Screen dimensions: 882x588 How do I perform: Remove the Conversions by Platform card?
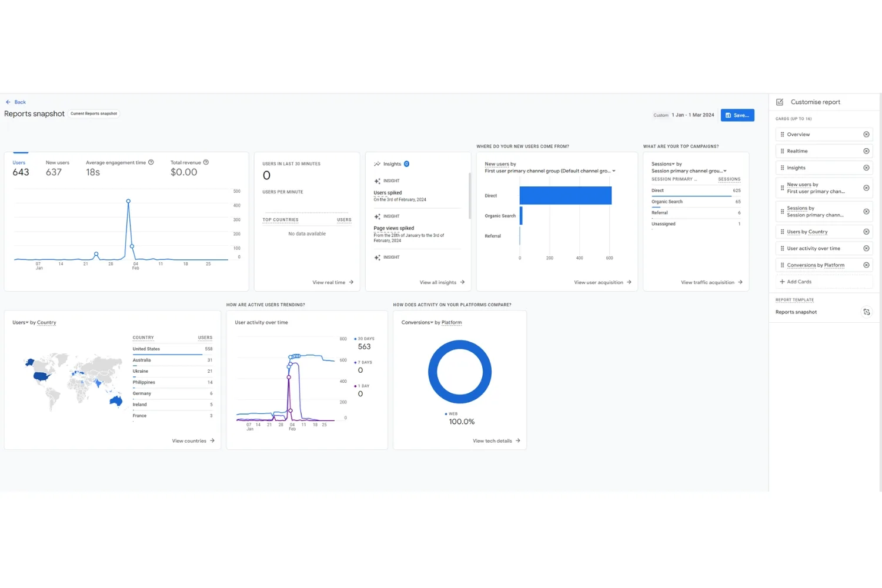(x=866, y=265)
